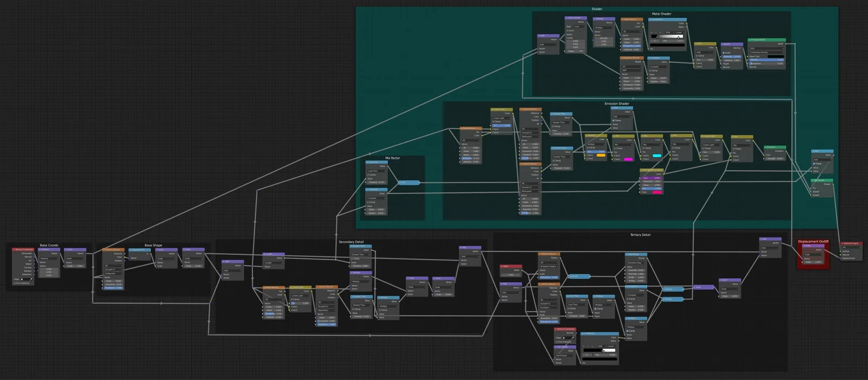
Task: Click the Surface socket on Material Output
Action: [x=840, y=252]
